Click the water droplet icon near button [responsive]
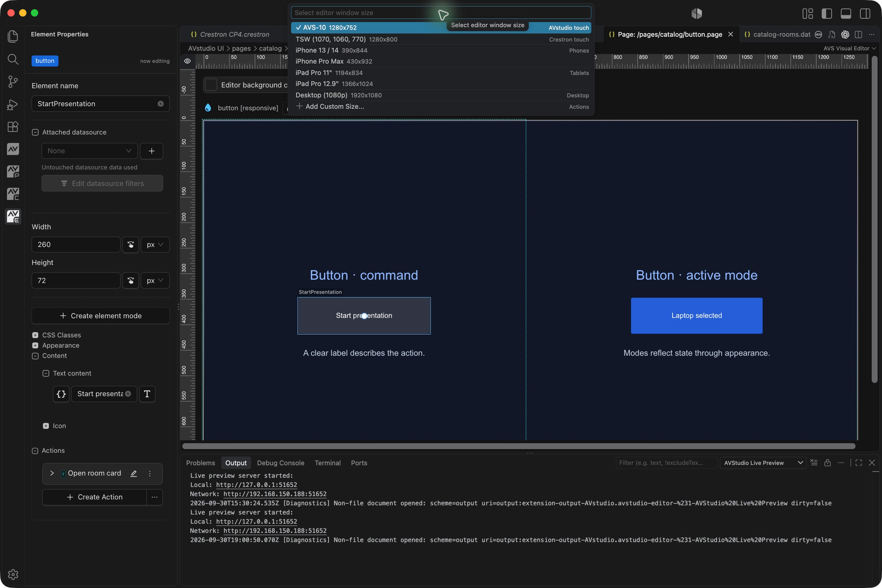Image resolution: width=882 pixels, height=588 pixels. tap(208, 108)
